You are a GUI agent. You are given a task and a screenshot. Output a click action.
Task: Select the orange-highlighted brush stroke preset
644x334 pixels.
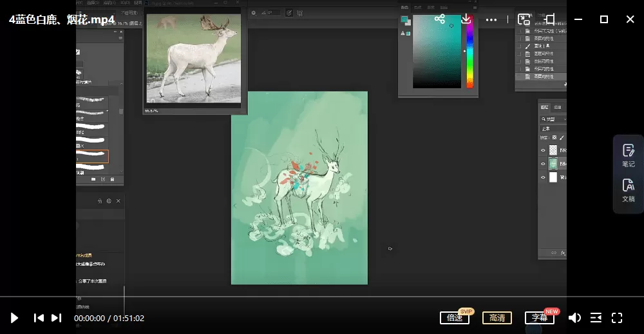pos(91,156)
